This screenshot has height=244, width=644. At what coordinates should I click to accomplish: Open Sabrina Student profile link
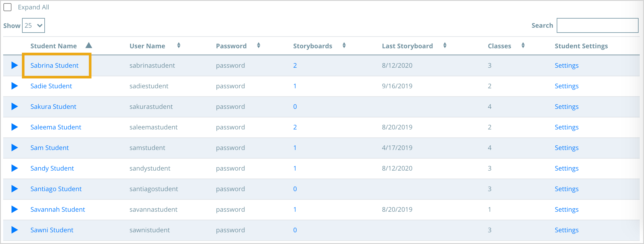(54, 65)
